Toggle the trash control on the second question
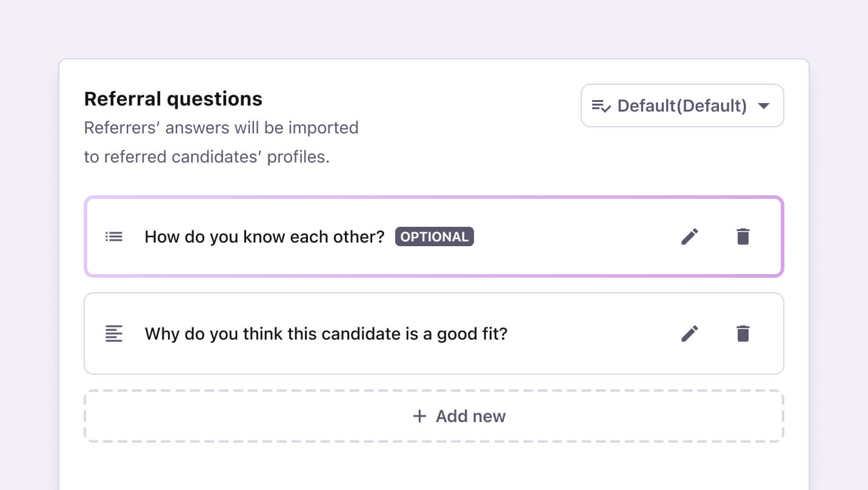Viewport: 868px width, 490px height. coord(743,334)
